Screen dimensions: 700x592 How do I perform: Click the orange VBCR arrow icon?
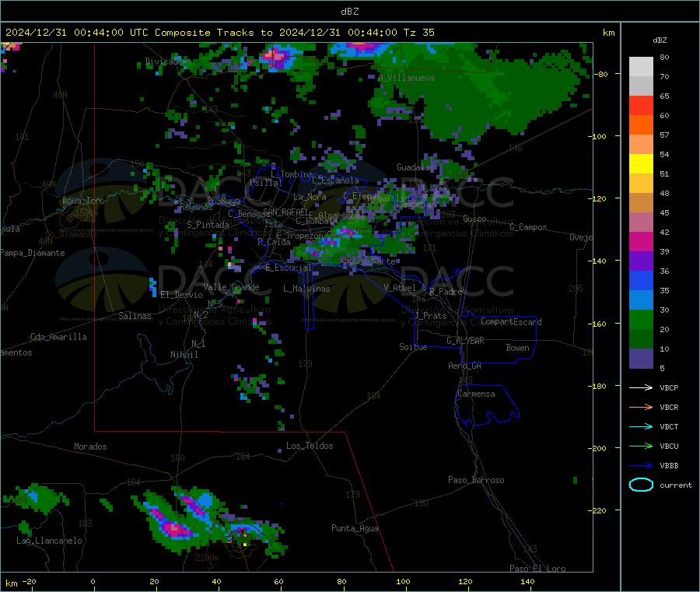tap(641, 407)
